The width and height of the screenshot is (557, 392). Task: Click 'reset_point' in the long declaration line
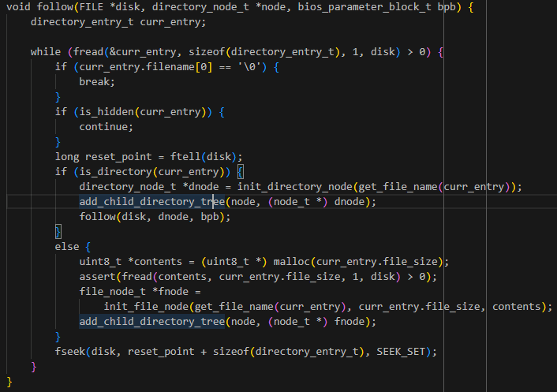click(118, 157)
